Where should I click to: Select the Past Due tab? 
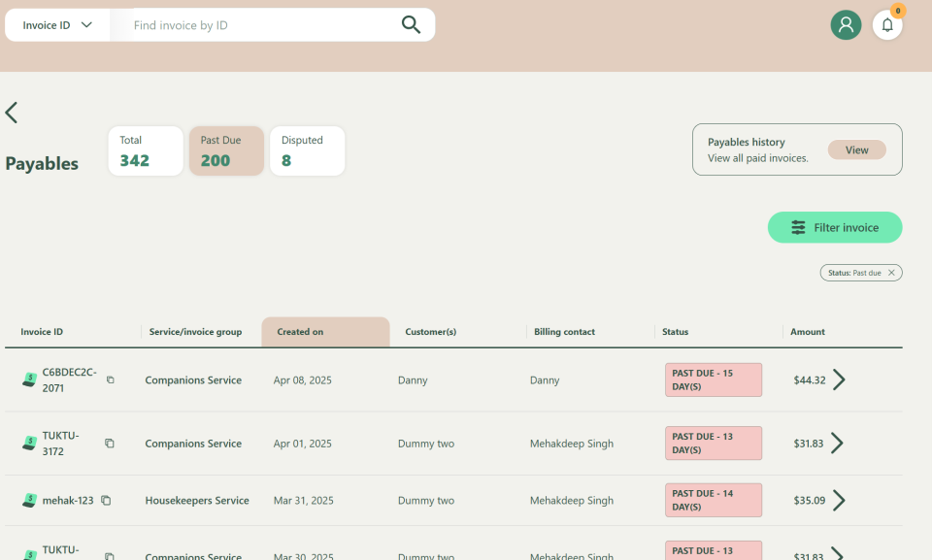click(x=226, y=151)
